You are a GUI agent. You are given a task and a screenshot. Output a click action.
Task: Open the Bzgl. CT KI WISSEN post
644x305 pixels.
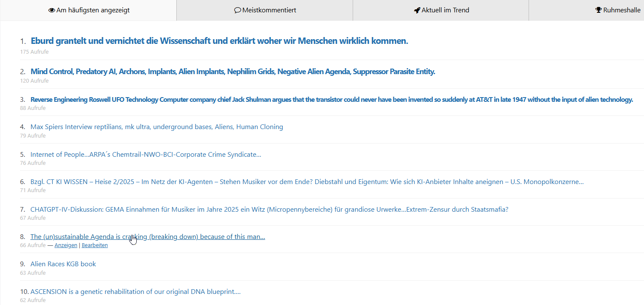click(x=307, y=182)
